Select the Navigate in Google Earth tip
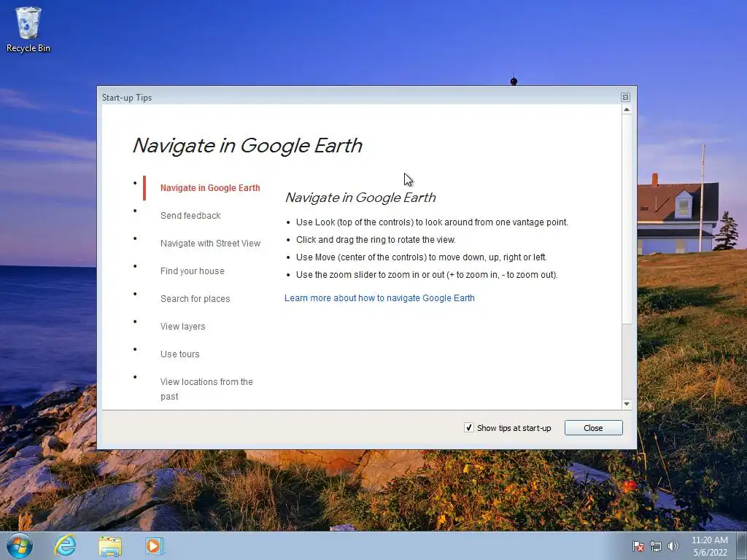The width and height of the screenshot is (747, 560). [210, 188]
